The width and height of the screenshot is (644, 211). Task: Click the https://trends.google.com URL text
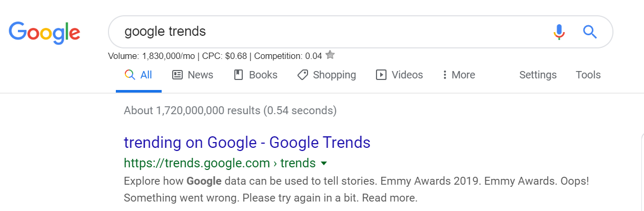coord(197,163)
